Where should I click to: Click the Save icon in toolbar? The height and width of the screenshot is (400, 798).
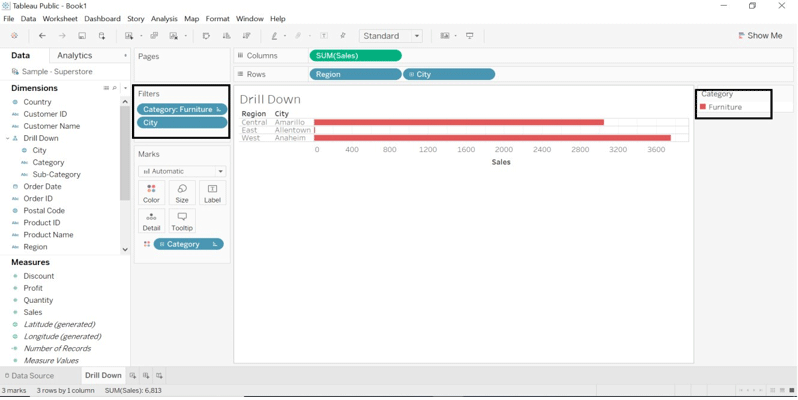82,36
